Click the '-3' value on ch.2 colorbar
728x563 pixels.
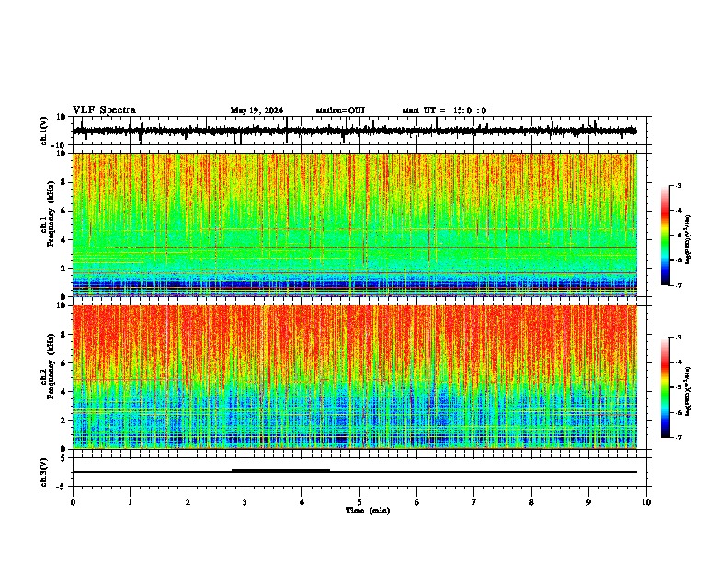[x=677, y=338]
